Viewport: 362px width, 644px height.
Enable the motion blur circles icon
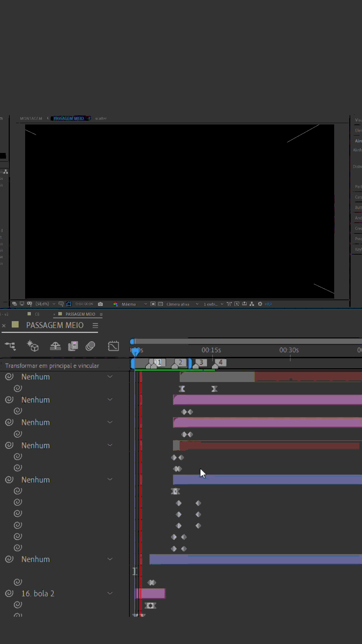(90, 346)
